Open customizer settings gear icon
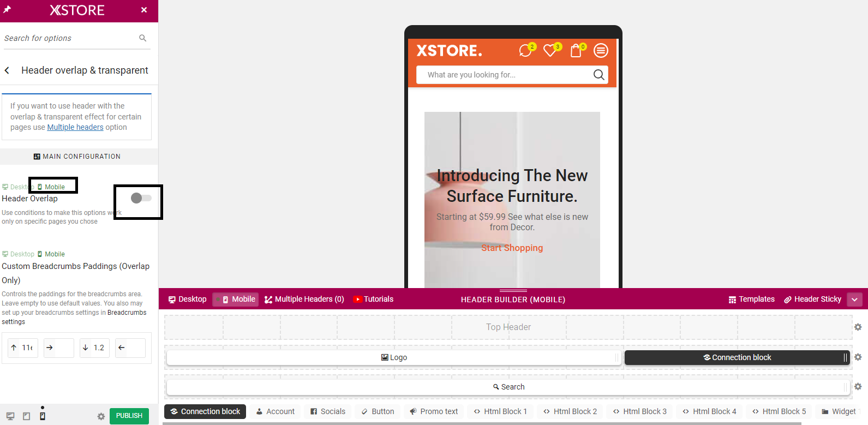This screenshot has height=425, width=868. click(x=101, y=416)
